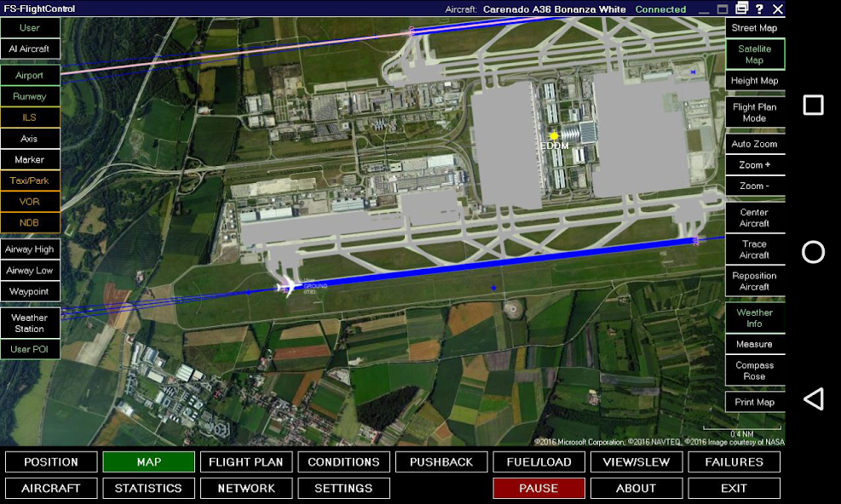This screenshot has width=841, height=504.
Task: Tap the Android Home circle button
Action: click(812, 251)
